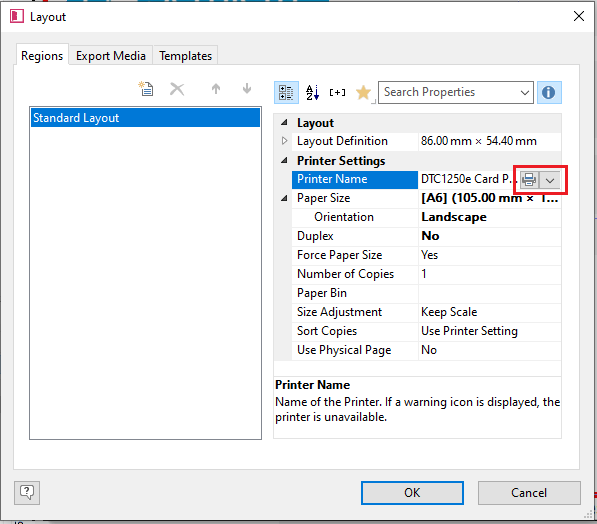597x524 pixels.
Task: Collapse the Paper Size node
Action: click(284, 198)
